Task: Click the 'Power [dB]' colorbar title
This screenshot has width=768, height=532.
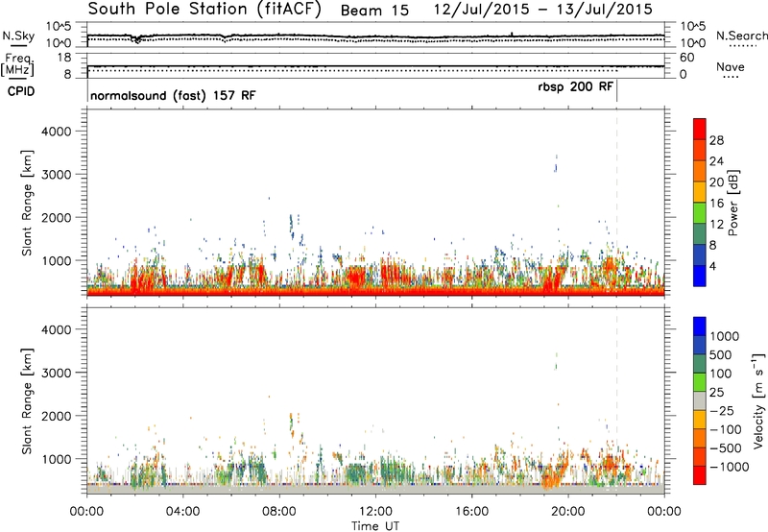Action: click(732, 203)
